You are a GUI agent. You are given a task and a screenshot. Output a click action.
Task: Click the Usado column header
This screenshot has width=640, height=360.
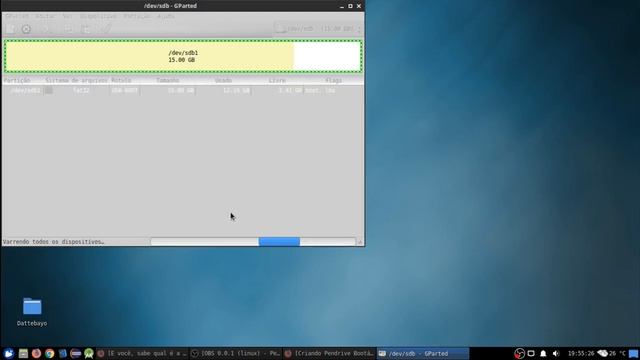click(x=223, y=80)
